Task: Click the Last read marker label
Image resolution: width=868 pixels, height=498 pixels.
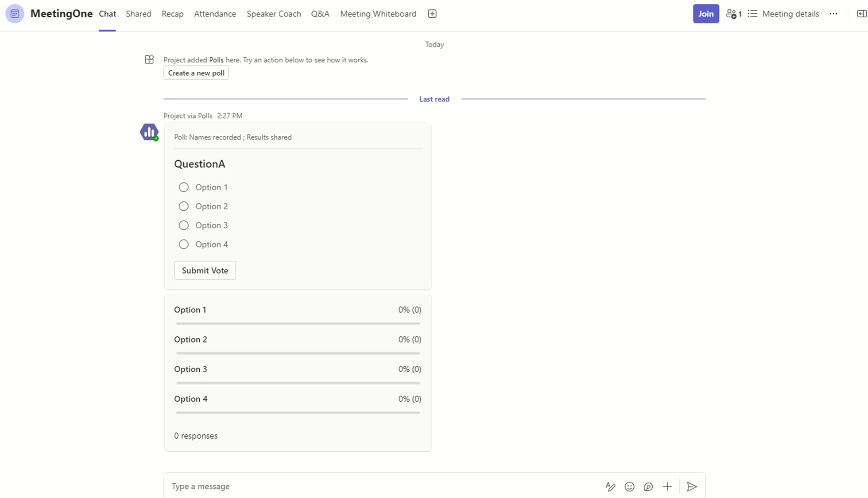Action: [x=434, y=99]
